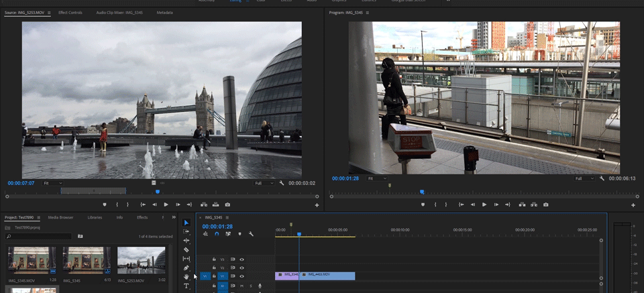Image resolution: width=644 pixels, height=293 pixels.
Task: Play the Program monitor sequence
Action: click(x=484, y=204)
